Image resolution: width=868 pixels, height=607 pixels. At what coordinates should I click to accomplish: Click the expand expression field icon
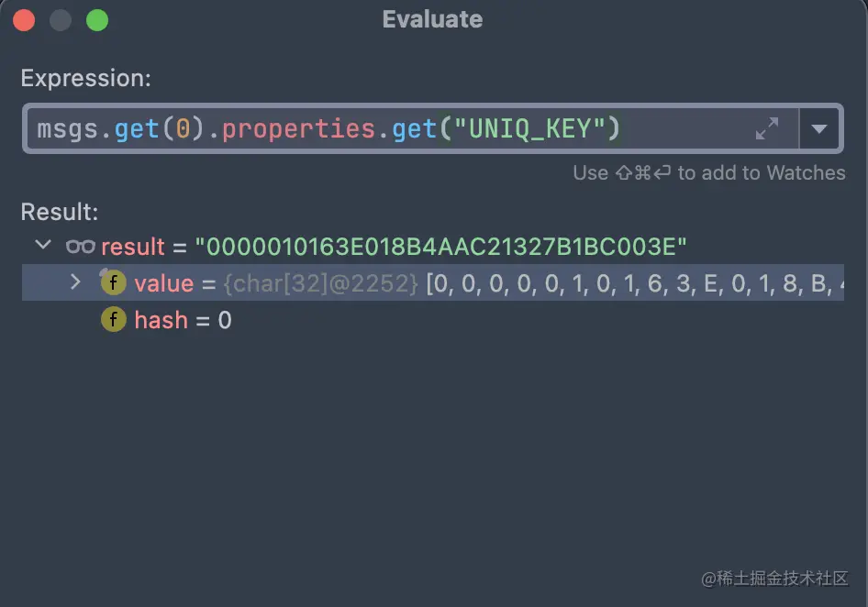[x=767, y=128]
